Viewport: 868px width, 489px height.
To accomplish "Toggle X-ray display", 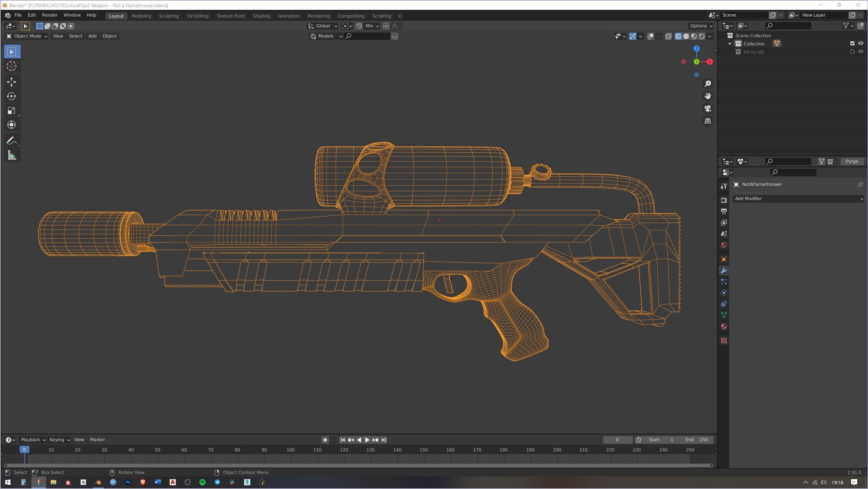I will (668, 36).
